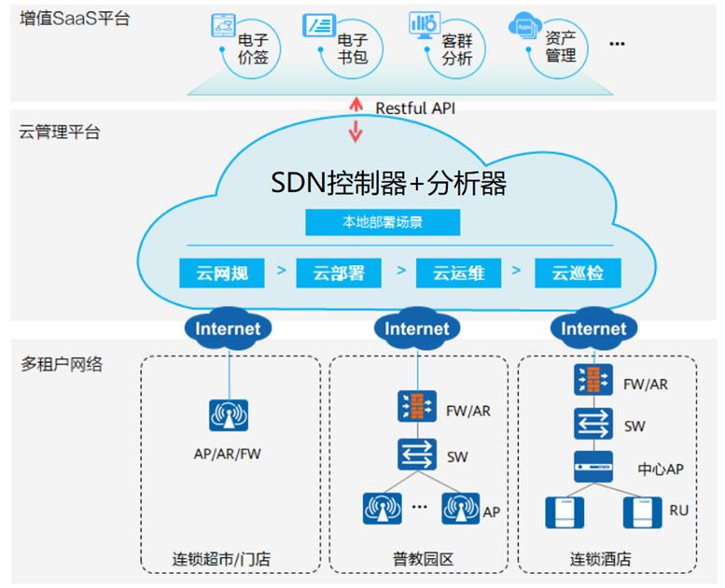The width and height of the screenshot is (725, 588).
Task: Click the SW switch icon in 连锁酒店
Action: [593, 426]
